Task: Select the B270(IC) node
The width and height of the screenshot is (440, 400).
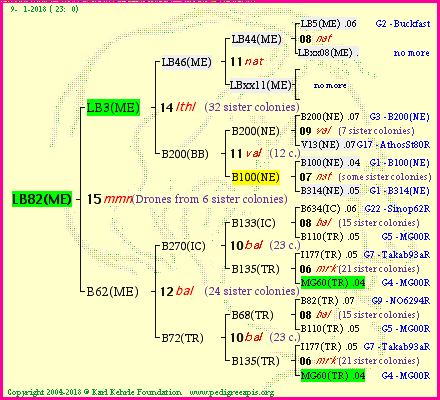Action: [x=184, y=246]
